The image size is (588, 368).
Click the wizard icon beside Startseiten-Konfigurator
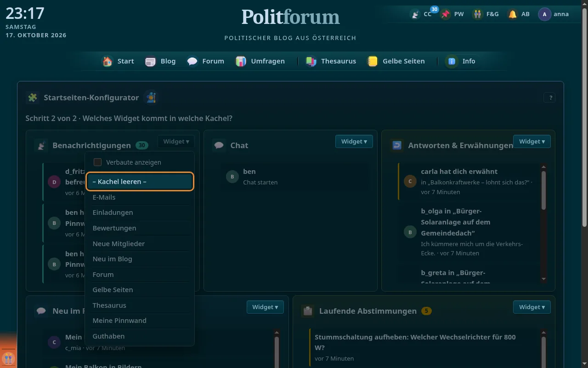tap(150, 98)
